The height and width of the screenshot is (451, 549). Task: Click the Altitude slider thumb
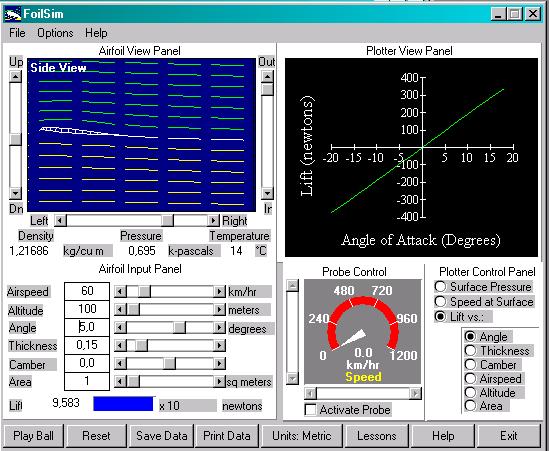(x=133, y=310)
